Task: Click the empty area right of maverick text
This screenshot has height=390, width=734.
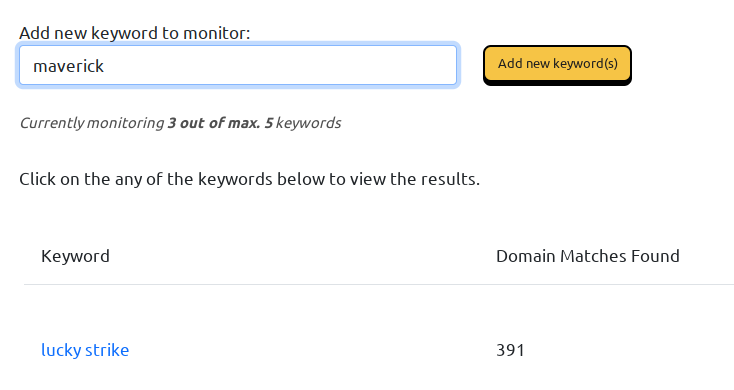Action: point(281,66)
